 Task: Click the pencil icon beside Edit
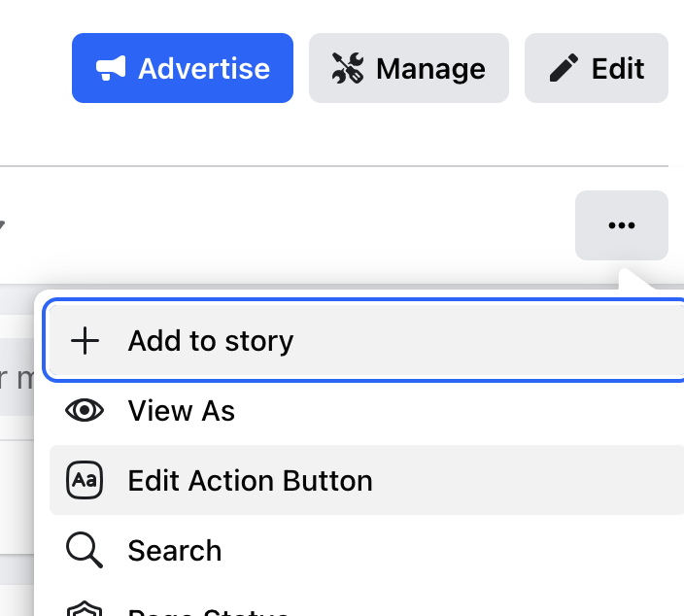point(564,68)
